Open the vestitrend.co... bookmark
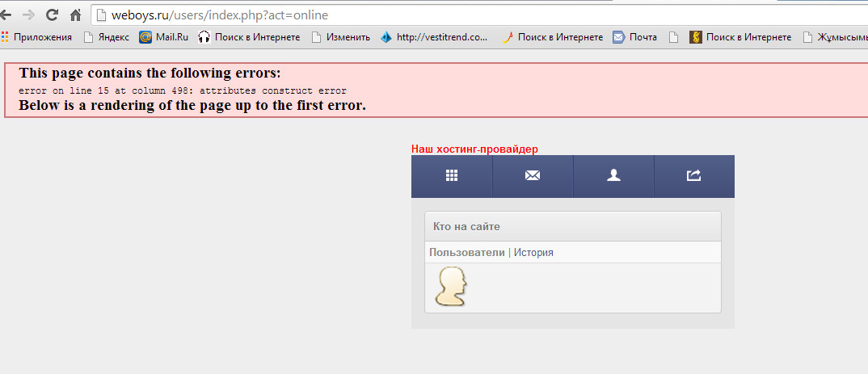The height and width of the screenshot is (374, 868). pos(435,37)
